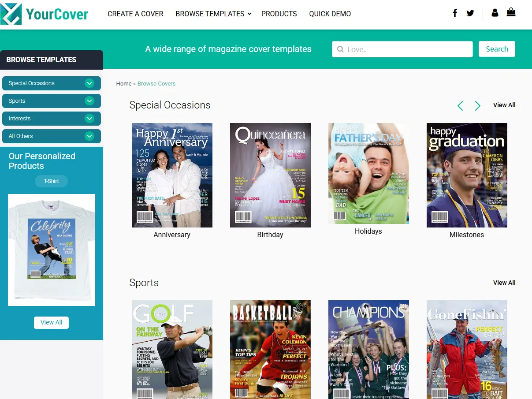Click the YourCover logo
The width and height of the screenshot is (532, 399).
point(44,14)
